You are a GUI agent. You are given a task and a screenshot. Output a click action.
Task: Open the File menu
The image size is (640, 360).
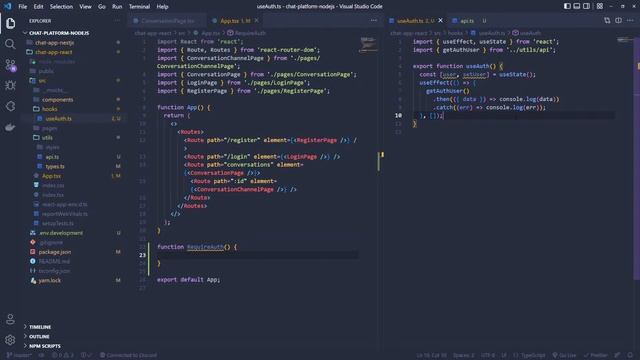23,7
